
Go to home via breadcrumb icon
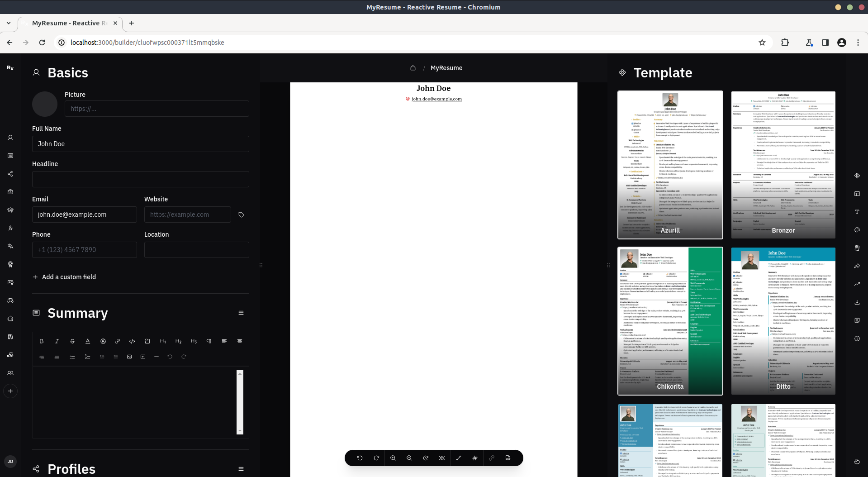pyautogui.click(x=413, y=68)
